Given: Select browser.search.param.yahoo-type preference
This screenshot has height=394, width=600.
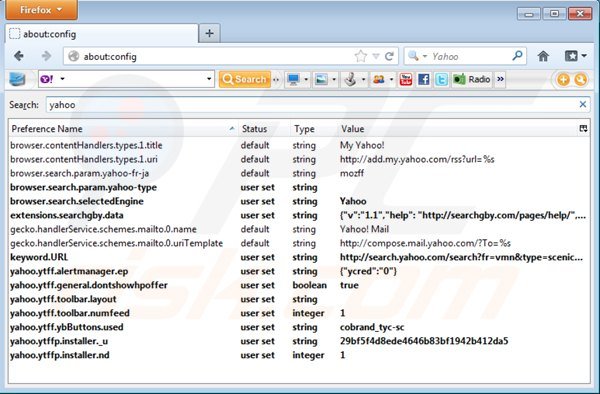Looking at the screenshot, I should (x=299, y=187).
